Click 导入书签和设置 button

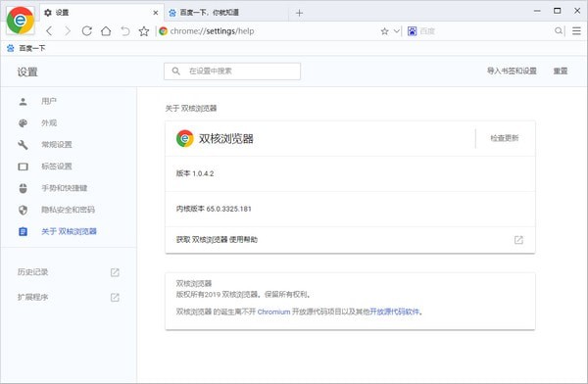click(512, 71)
